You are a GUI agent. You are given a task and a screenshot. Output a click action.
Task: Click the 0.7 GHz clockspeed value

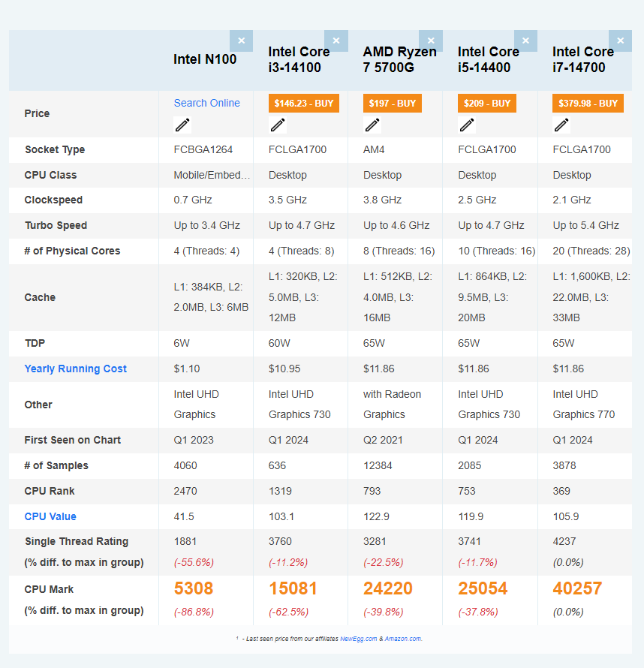pyautogui.click(x=192, y=200)
